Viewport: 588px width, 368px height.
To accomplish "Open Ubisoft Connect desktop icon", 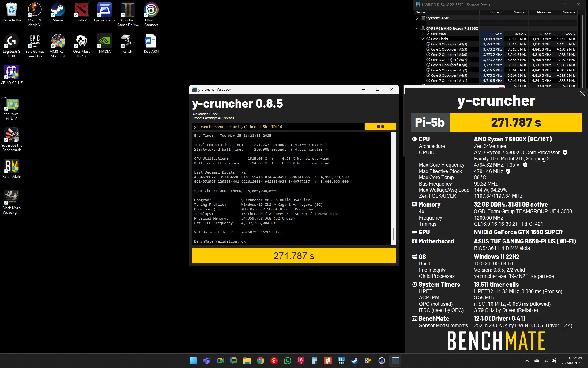I will 151,15.
